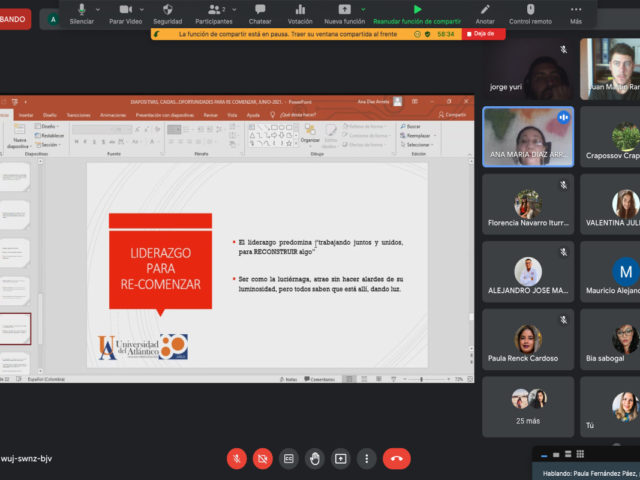Click Nueva función share icon

point(344,9)
